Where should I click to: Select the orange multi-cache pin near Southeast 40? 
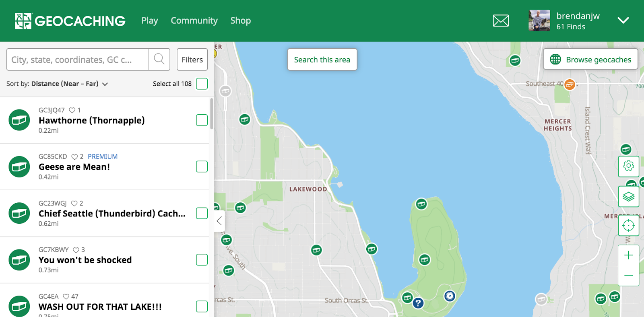[570, 84]
